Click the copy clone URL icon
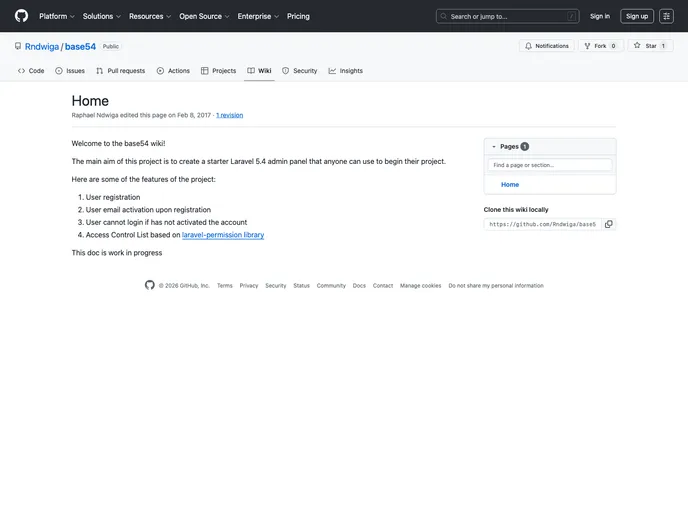688x512 pixels. [608, 224]
